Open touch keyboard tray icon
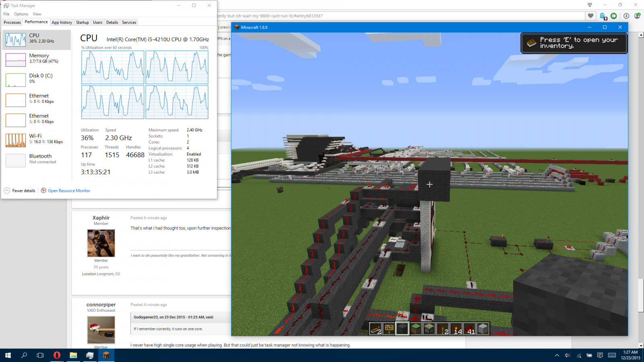The height and width of the screenshot is (362, 644). (x=612, y=355)
